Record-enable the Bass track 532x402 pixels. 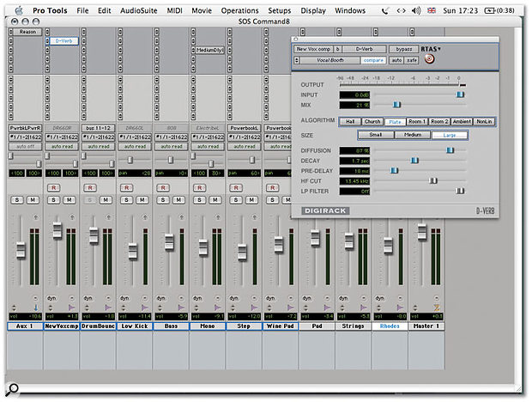pyautogui.click(x=163, y=188)
